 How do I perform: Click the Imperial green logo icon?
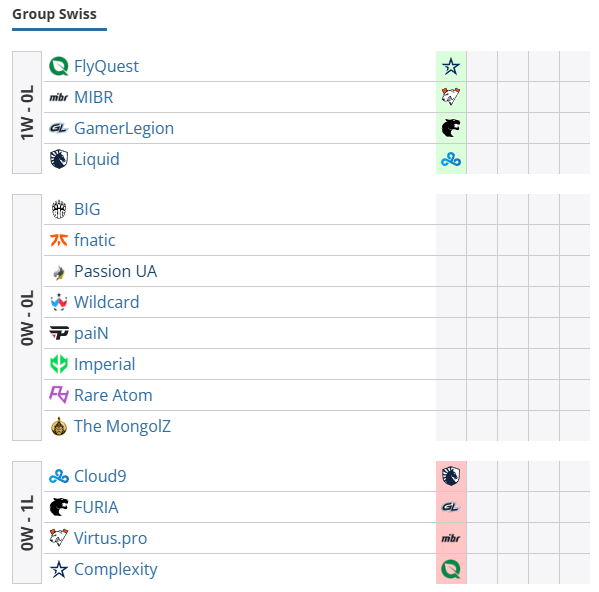(x=59, y=364)
